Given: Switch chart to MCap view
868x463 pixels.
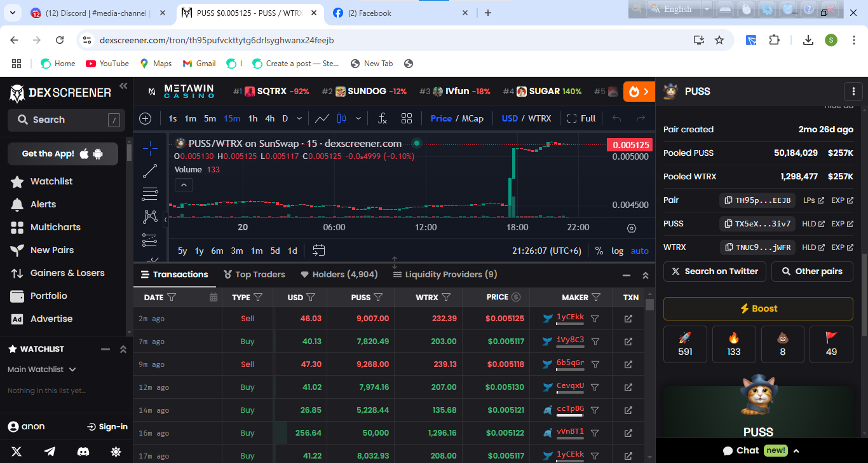Looking at the screenshot, I should (473, 118).
